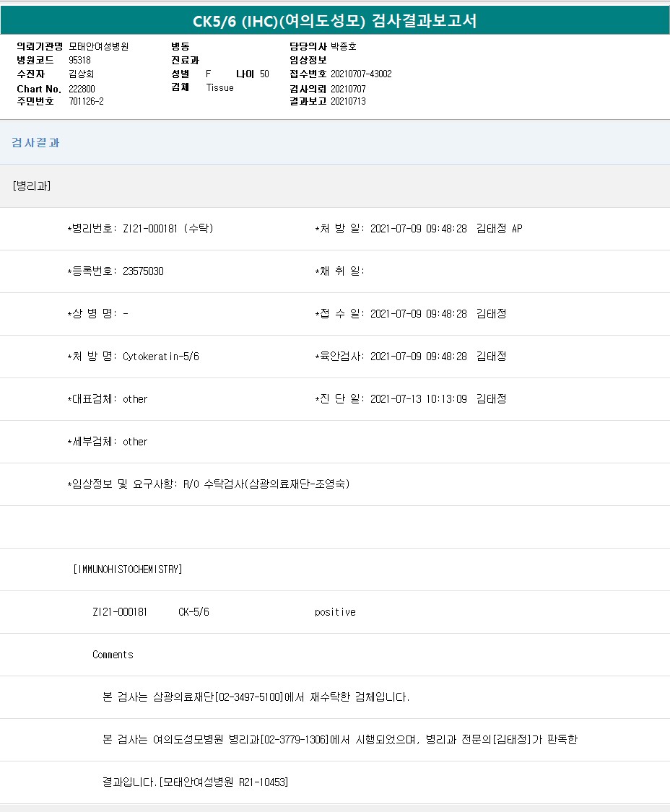Select the '[병리과]' department label
This screenshot has width=670, height=812.
[32, 186]
